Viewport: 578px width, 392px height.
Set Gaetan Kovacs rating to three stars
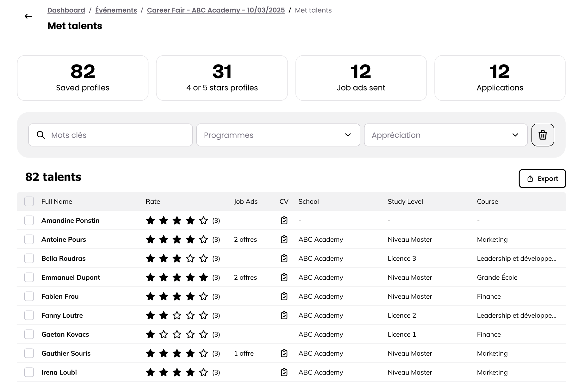(177, 334)
